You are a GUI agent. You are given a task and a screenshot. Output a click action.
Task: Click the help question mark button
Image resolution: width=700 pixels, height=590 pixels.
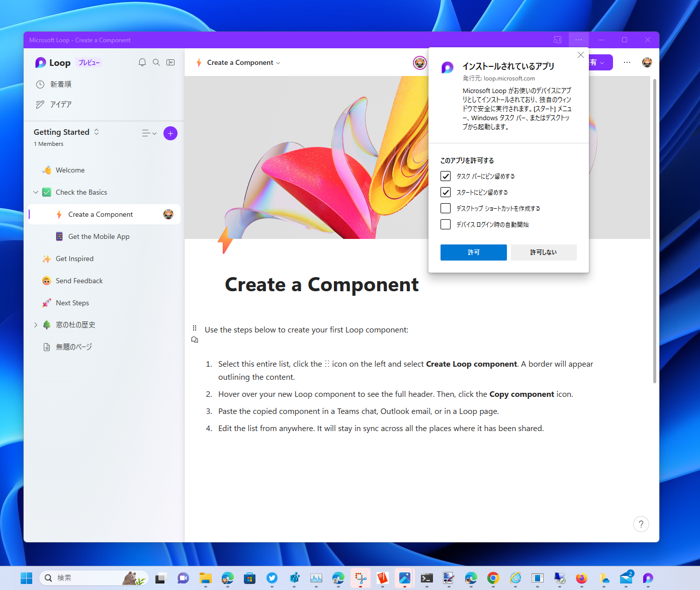pyautogui.click(x=641, y=524)
